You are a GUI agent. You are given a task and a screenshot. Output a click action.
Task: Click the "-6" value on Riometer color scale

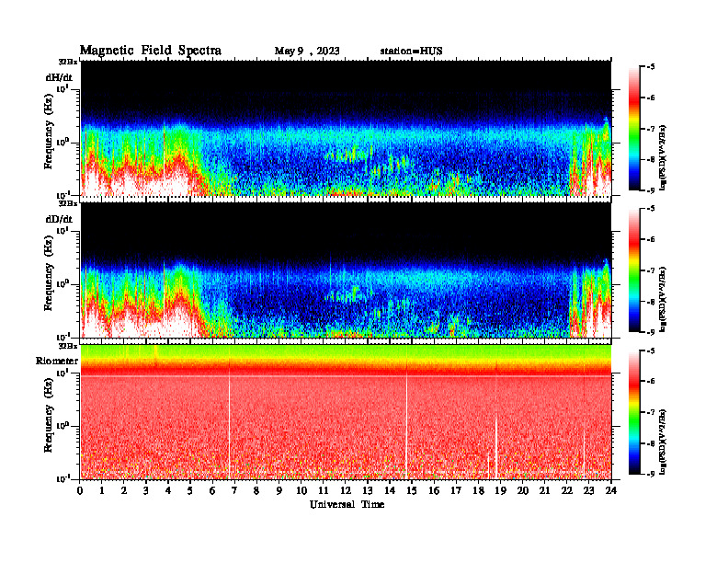651,382
